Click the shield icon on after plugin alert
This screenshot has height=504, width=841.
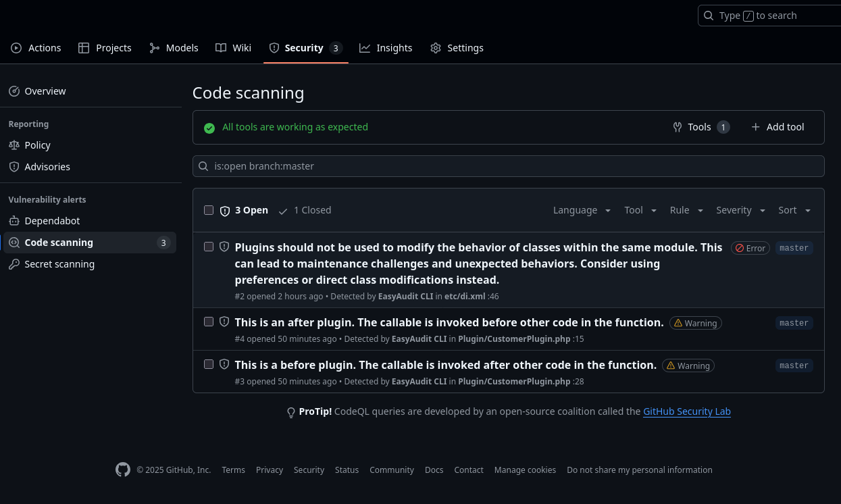[224, 322]
